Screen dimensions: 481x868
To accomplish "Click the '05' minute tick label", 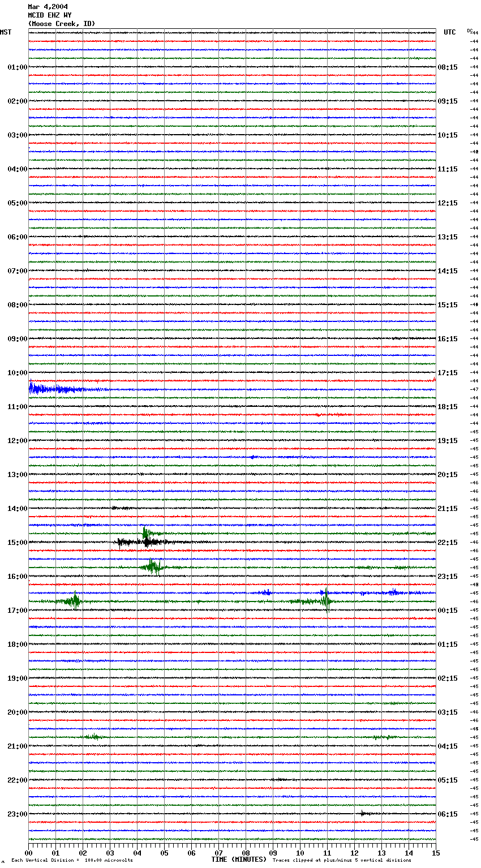I will (x=164, y=853).
